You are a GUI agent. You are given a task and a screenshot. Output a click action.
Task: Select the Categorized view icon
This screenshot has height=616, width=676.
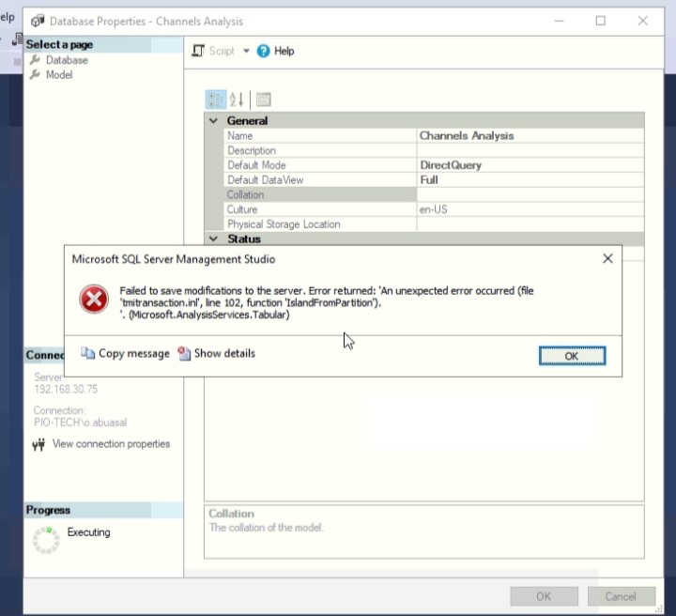(x=216, y=100)
